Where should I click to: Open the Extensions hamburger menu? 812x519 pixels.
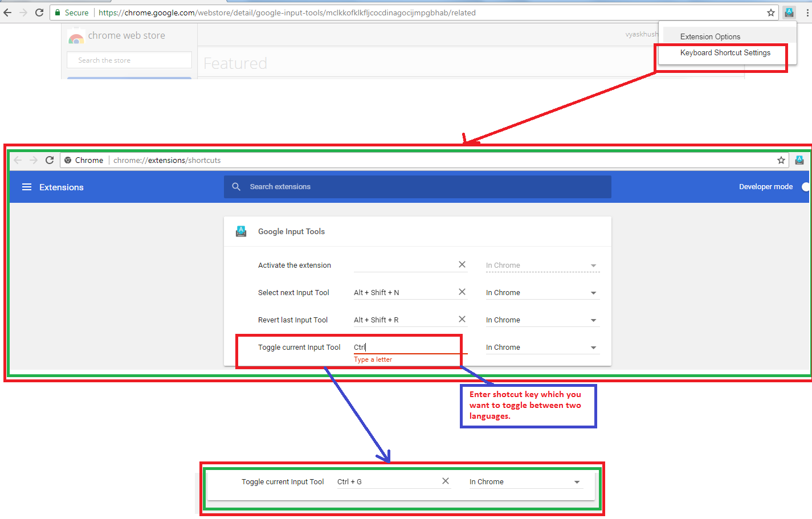point(27,187)
